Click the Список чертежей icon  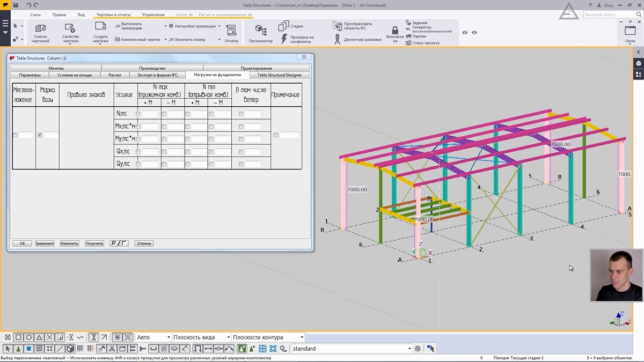tap(40, 29)
